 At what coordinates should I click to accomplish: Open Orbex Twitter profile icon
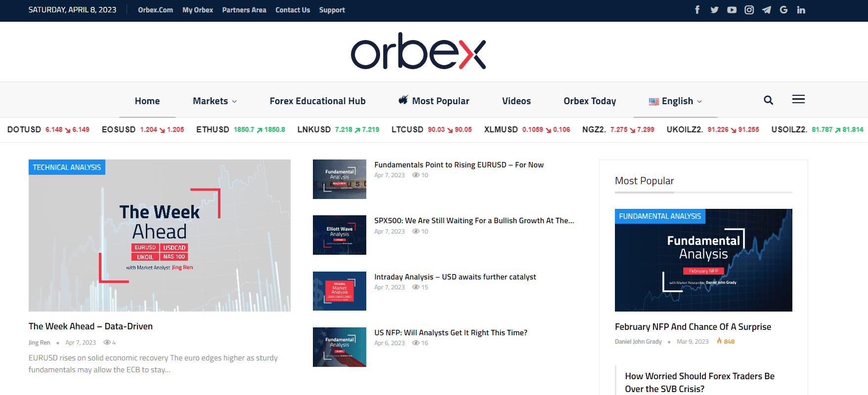pos(714,10)
